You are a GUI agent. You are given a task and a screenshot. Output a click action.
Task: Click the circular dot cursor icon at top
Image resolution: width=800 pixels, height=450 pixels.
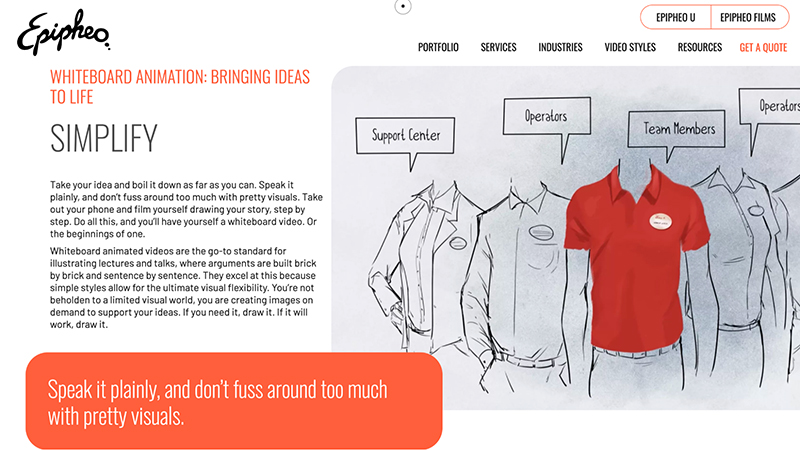pyautogui.click(x=403, y=7)
